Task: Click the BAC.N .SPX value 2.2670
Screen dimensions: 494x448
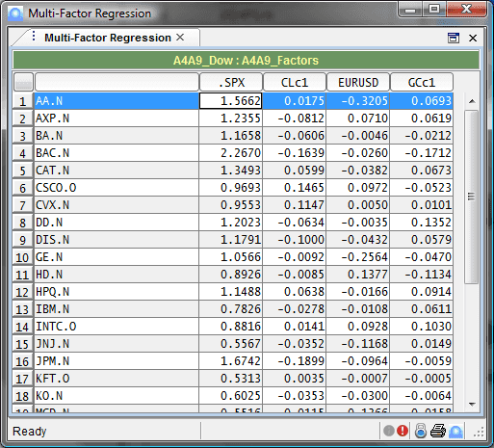Action: pos(231,153)
